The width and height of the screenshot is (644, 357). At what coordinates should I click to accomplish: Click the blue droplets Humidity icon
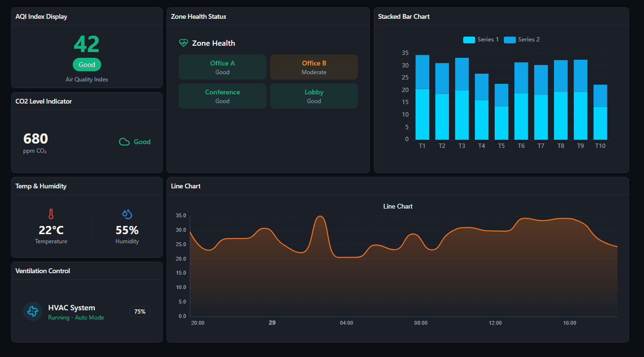tap(127, 213)
